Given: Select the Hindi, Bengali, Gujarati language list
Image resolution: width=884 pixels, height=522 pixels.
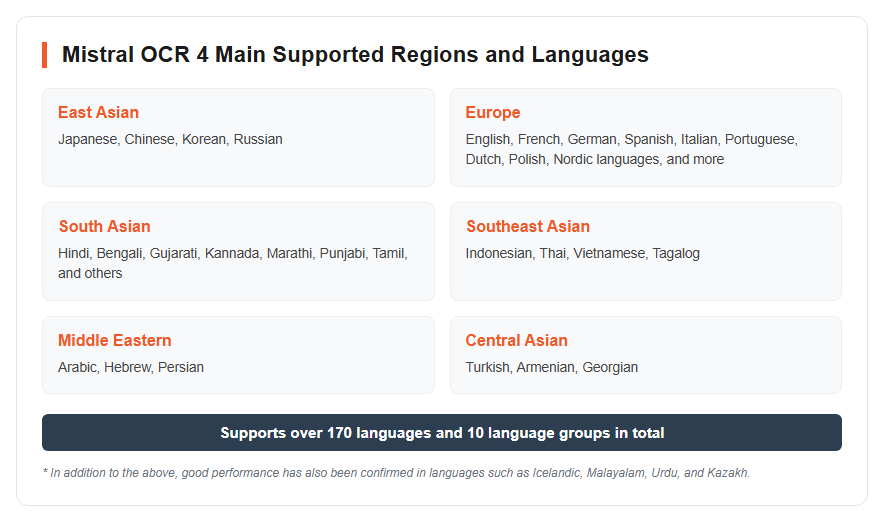Looking at the screenshot, I should point(233,253).
